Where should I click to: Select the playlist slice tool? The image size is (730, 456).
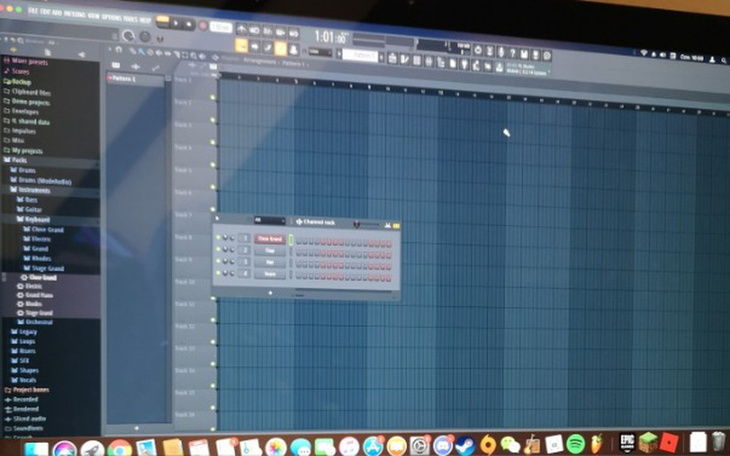click(x=176, y=54)
